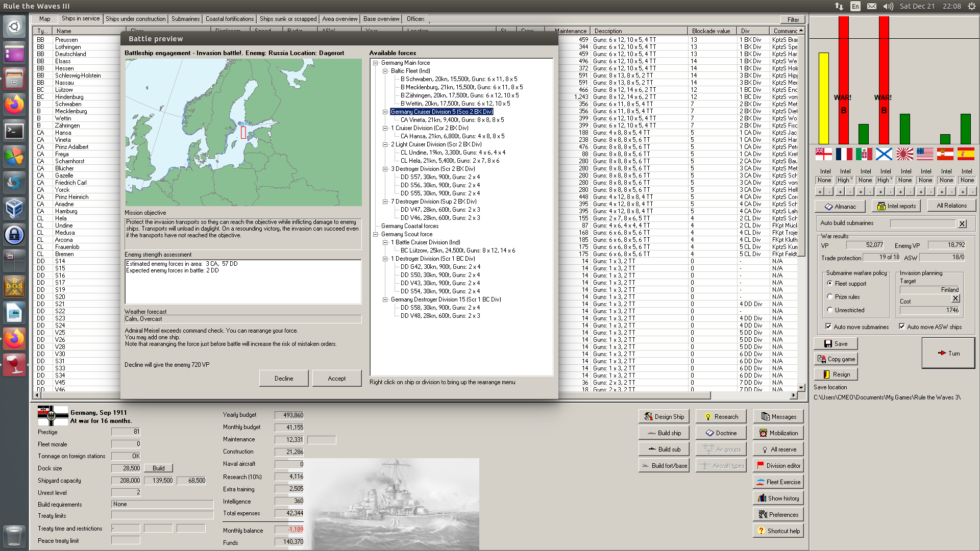This screenshot has width=980, height=551.
Task: Open Ships sunk or scrapped tab
Action: pyautogui.click(x=288, y=19)
